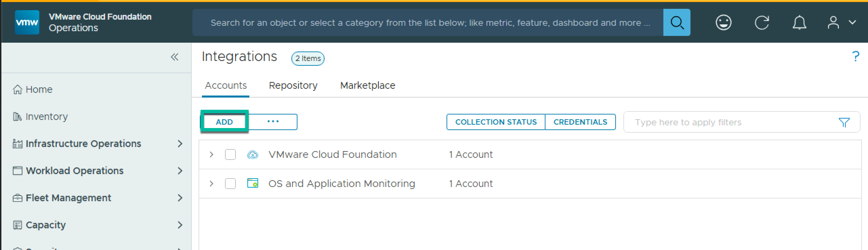Click the vmw logo icon
Screen dimensions: 868x250
[27, 22]
